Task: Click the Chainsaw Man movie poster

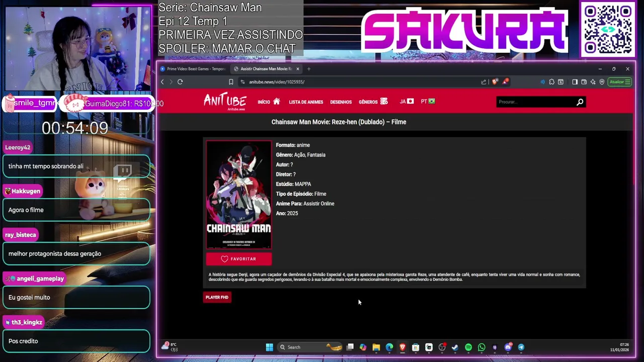Action: point(238,195)
